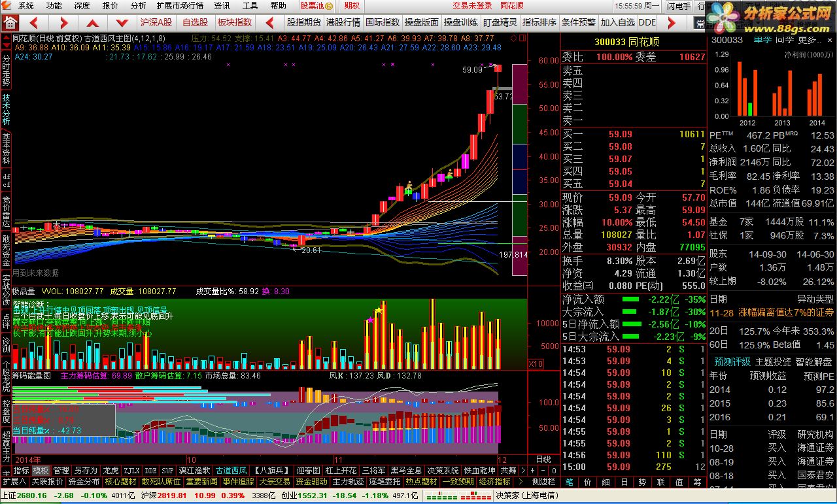This screenshot has width=837, height=504.
Task: Click the right arrow after DDE
Action: tap(671, 22)
